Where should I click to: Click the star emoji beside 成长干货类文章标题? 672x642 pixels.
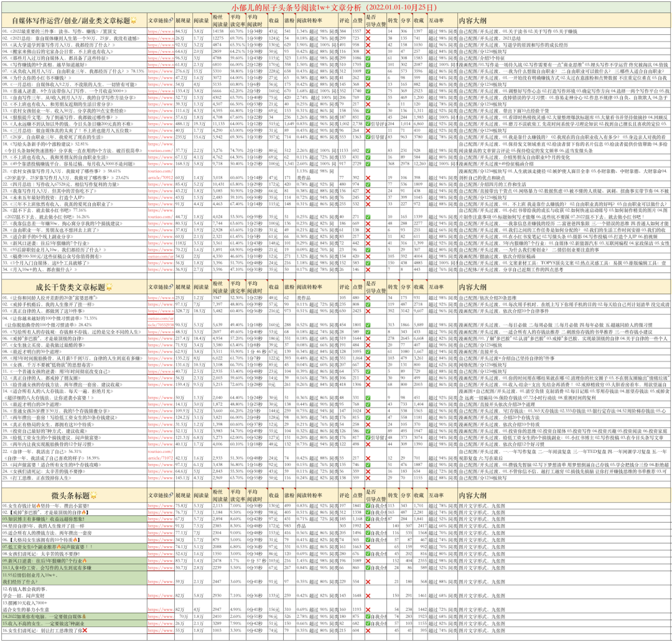pos(110,287)
